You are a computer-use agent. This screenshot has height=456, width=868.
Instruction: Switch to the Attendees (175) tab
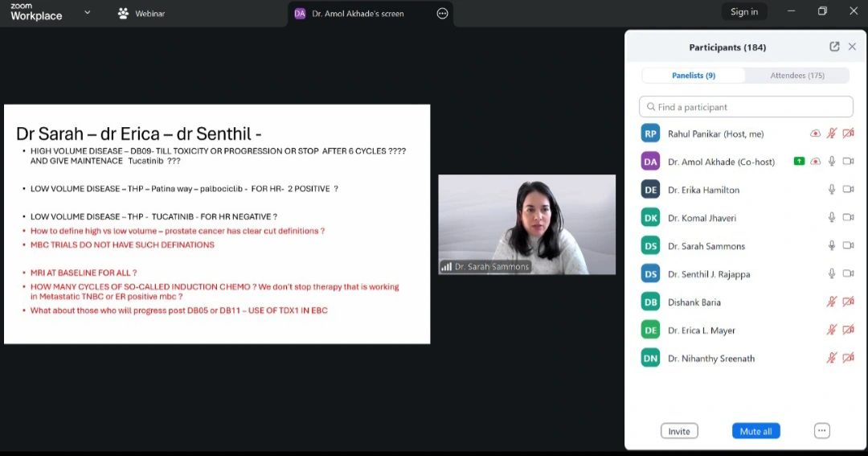point(796,76)
